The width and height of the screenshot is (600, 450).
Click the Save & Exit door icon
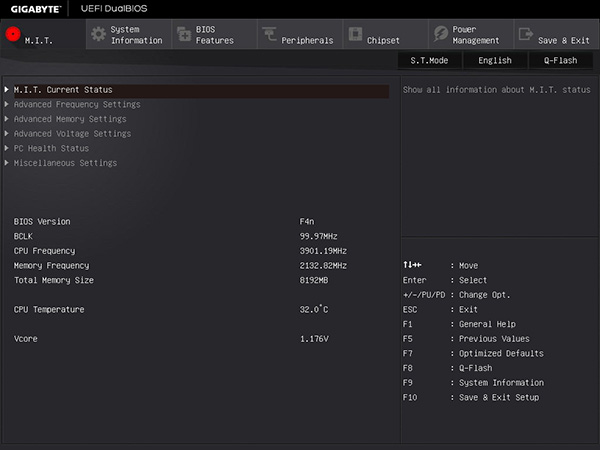(x=525, y=34)
